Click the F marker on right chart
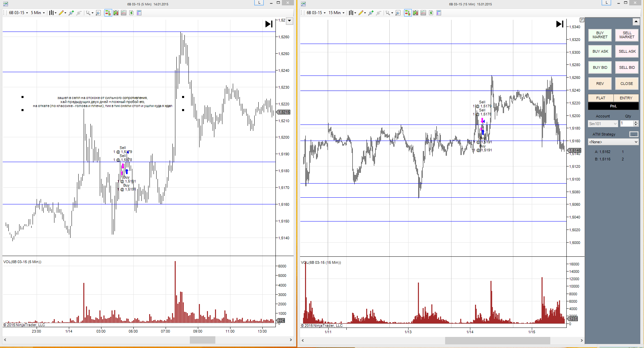 coord(582,20)
